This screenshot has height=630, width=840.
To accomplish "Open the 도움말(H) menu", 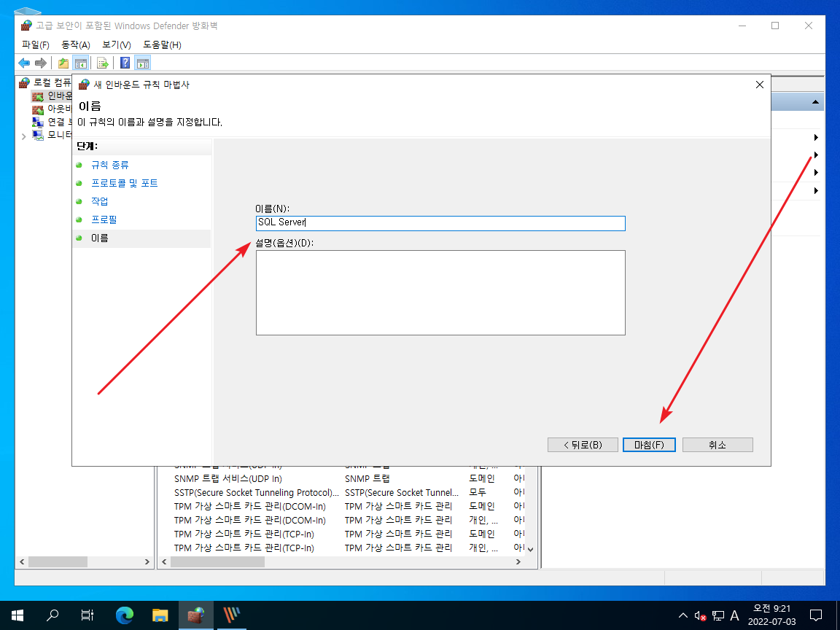I will coord(162,45).
